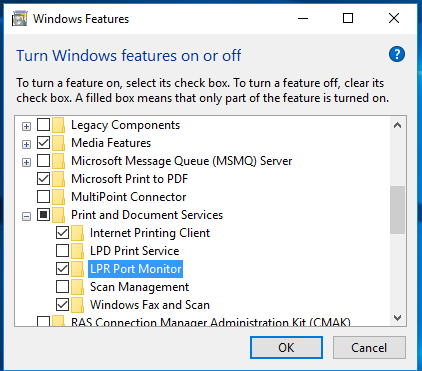Select the RAS Connection Manager Administration Kit label
This screenshot has width=422, height=371.
(x=211, y=322)
